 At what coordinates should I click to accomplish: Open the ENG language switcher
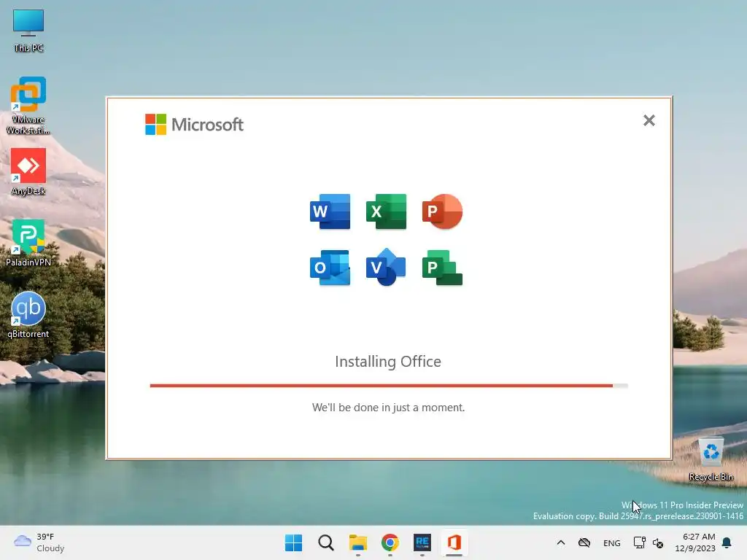pos(612,543)
